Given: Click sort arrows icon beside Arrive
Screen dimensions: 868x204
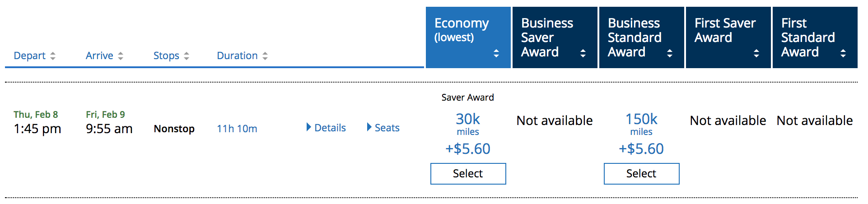Looking at the screenshot, I should coord(121,56).
